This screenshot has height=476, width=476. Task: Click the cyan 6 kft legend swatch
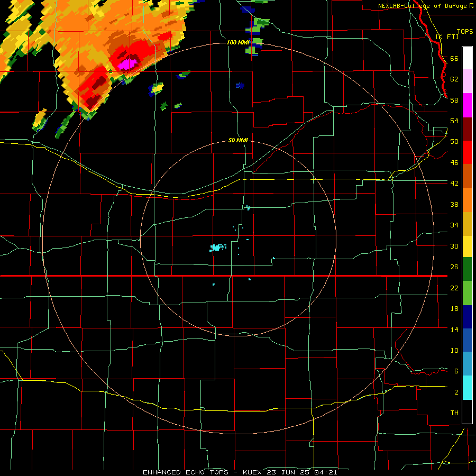[x=467, y=388]
